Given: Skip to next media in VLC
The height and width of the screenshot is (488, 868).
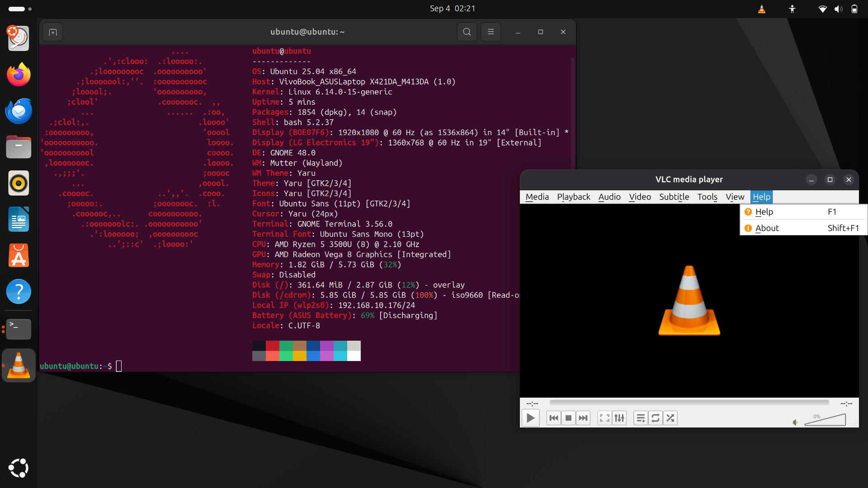Looking at the screenshot, I should tap(583, 418).
